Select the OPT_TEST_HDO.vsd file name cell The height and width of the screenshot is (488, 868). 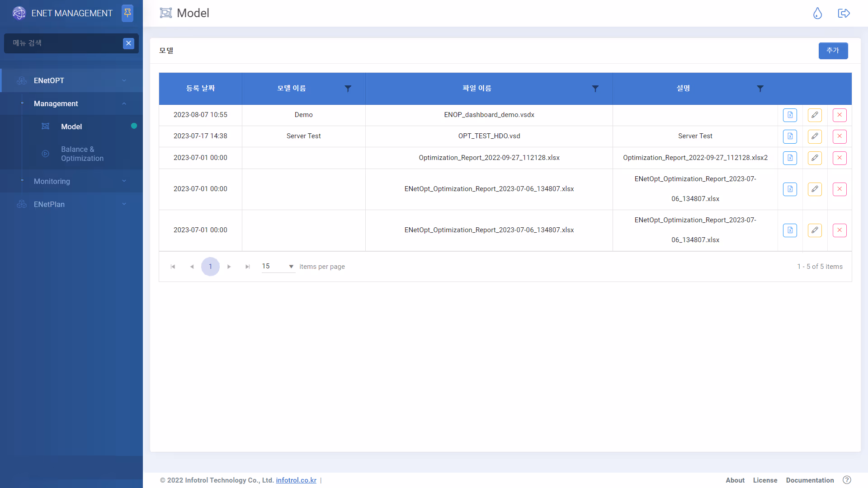tap(489, 136)
